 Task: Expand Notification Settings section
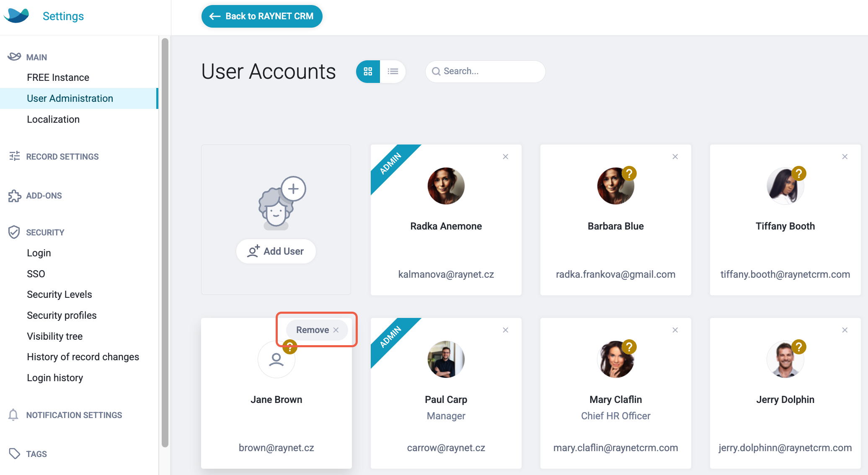click(74, 415)
